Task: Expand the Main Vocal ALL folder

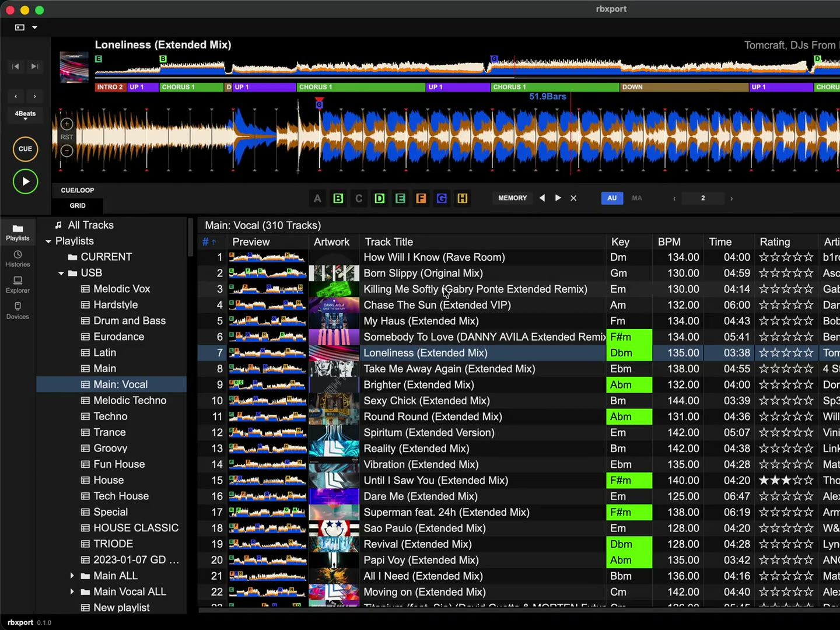Action: coord(72,591)
